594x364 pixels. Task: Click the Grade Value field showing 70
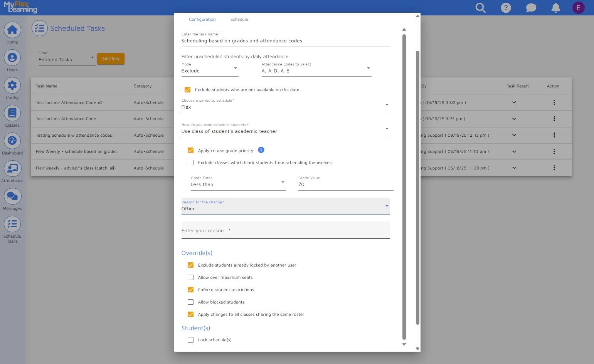[346, 183]
